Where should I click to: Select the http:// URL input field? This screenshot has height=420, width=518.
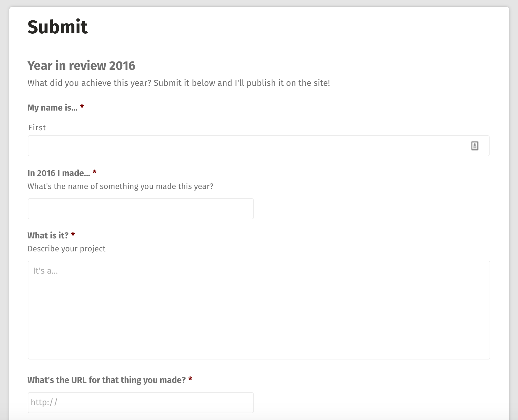pyautogui.click(x=141, y=402)
